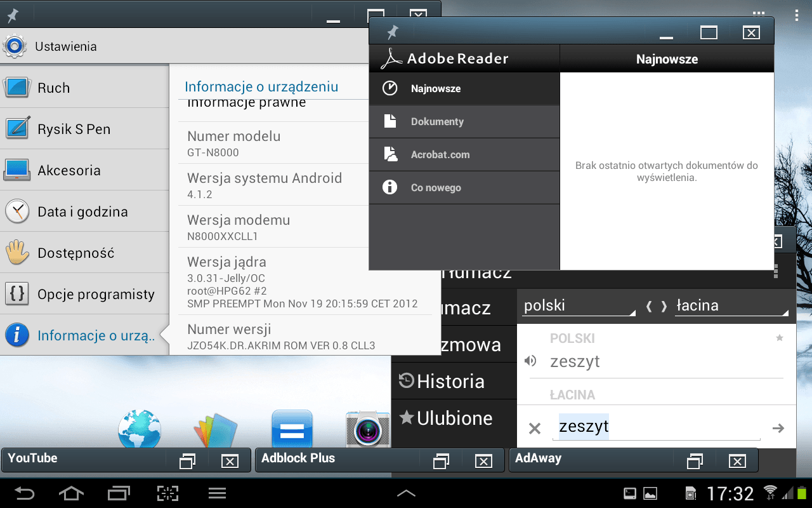
Task: Open source language dropdown polski
Action: [579, 305]
